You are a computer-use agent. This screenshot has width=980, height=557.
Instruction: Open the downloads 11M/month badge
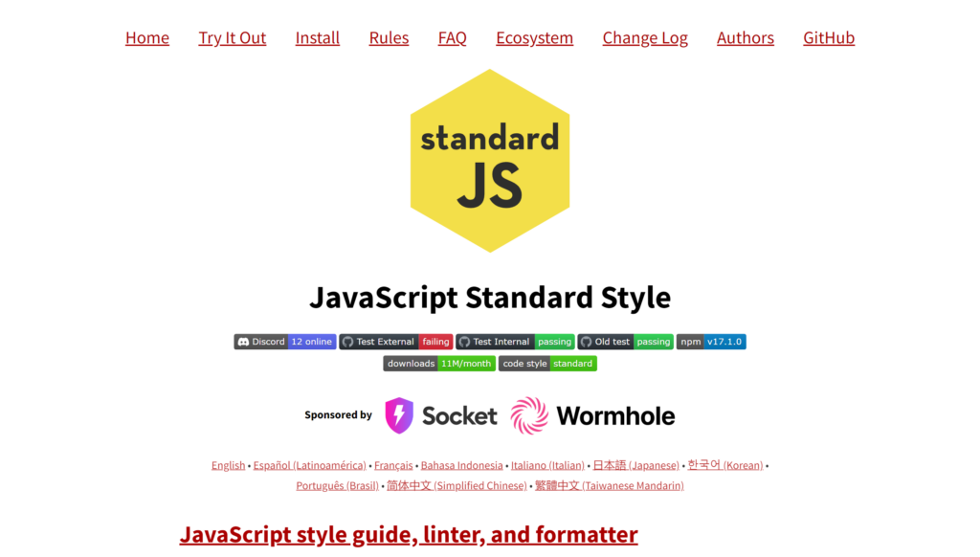click(x=439, y=364)
